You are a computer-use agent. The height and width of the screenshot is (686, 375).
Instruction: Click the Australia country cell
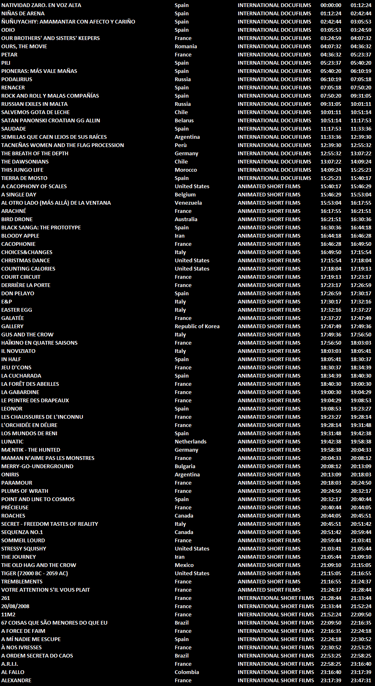(186, 219)
